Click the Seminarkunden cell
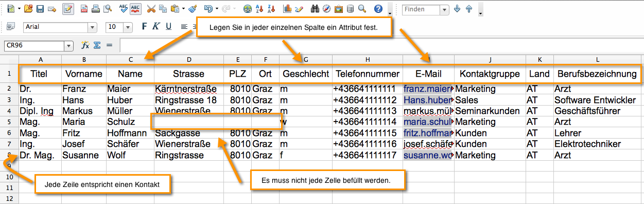This screenshot has height=204, width=644. pos(490,111)
